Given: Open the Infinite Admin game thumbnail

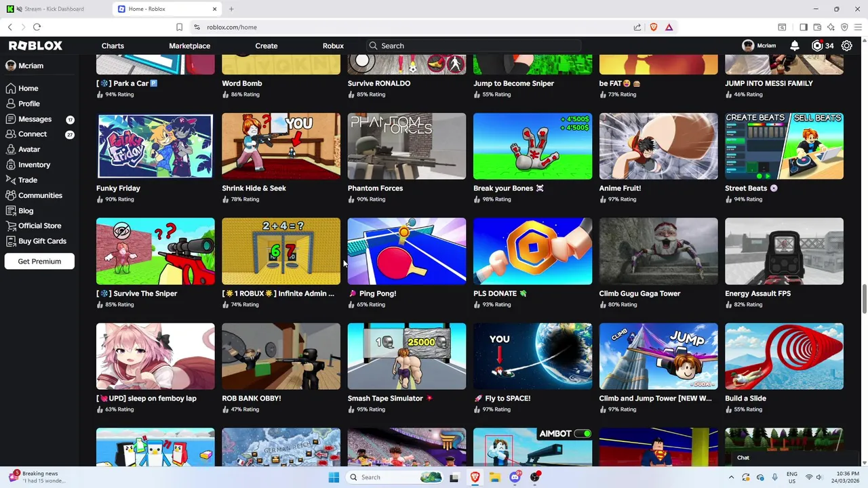Looking at the screenshot, I should coord(281,251).
